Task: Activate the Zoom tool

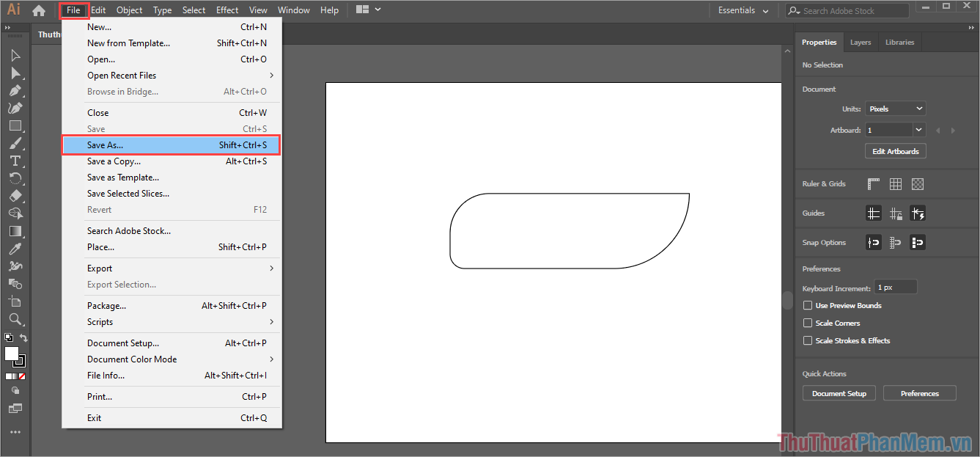Action: point(15,319)
